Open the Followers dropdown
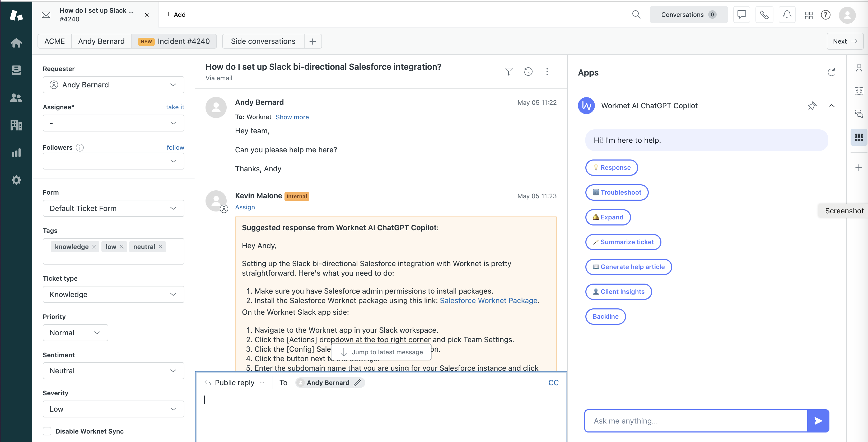 coord(113,161)
